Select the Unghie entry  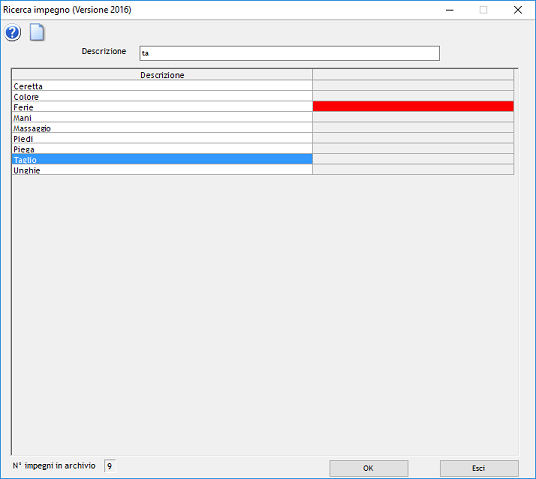(162, 170)
